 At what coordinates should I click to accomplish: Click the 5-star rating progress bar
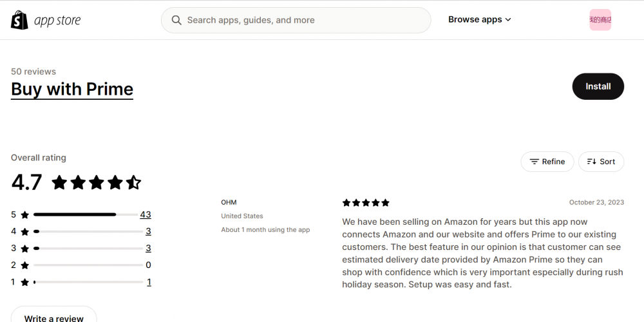click(86, 215)
